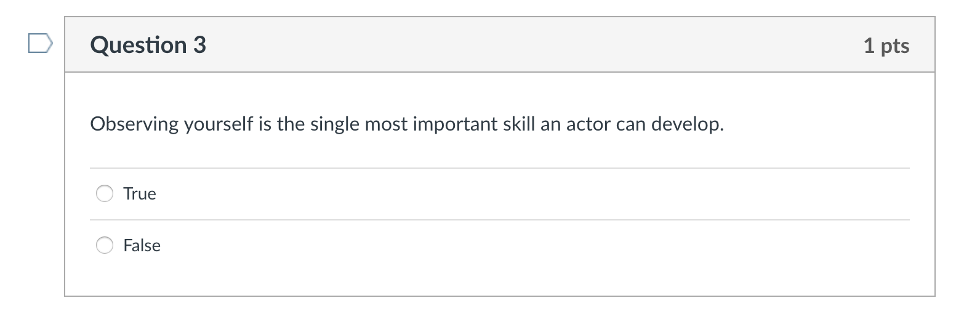This screenshot has height=319, width=980.
Task: Click the number "3" in the heading
Action: 199,45
